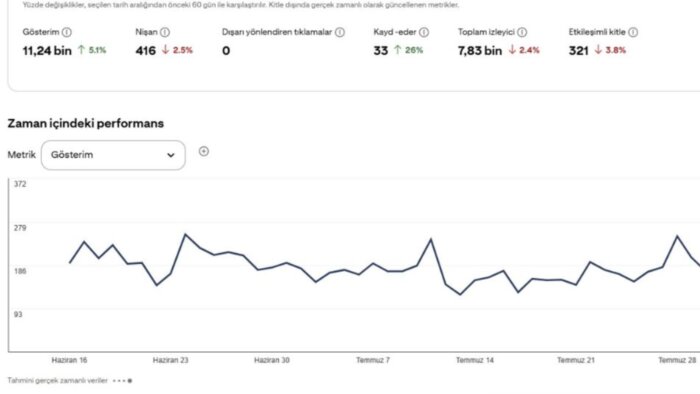
Task: Select the Dışarı yönlendiren tıklamalar value 0
Action: [x=226, y=51]
